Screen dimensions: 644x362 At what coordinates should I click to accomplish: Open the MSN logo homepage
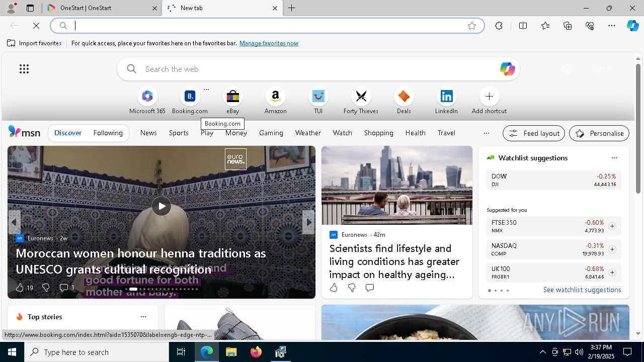[x=24, y=132]
